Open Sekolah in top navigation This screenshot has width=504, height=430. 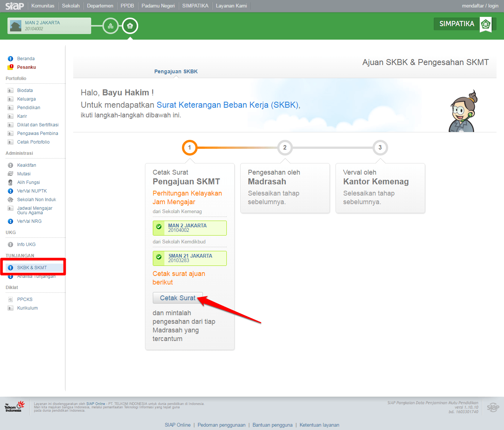pos(71,6)
